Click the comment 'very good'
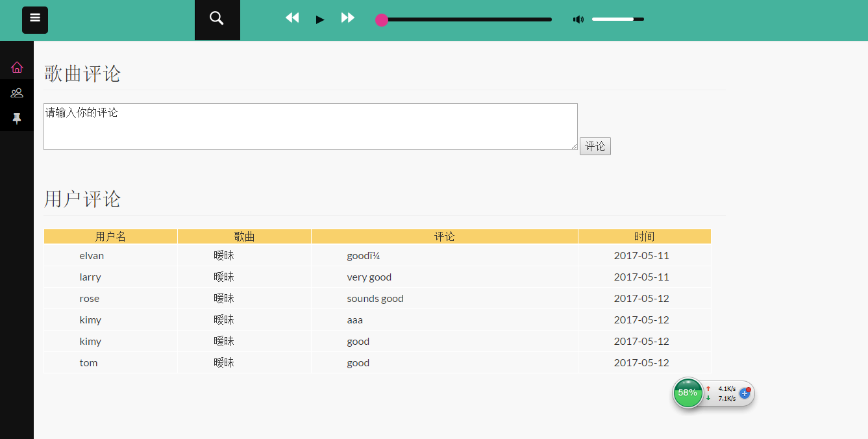Image resolution: width=868 pixels, height=439 pixels. click(369, 277)
